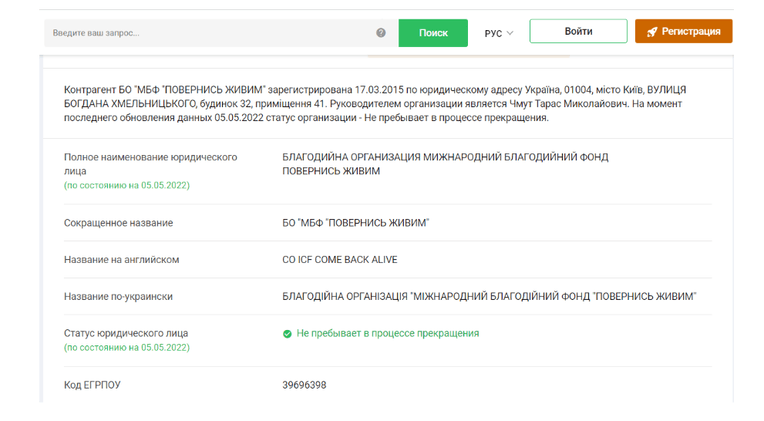Viewport: 764px width, 421px height.
Task: Click full name value 'БЛАГОДИЙНА ОРГАНИЗАЦИЯ МИЖНАРОДНИЙ...'
Action: pyautogui.click(x=445, y=164)
